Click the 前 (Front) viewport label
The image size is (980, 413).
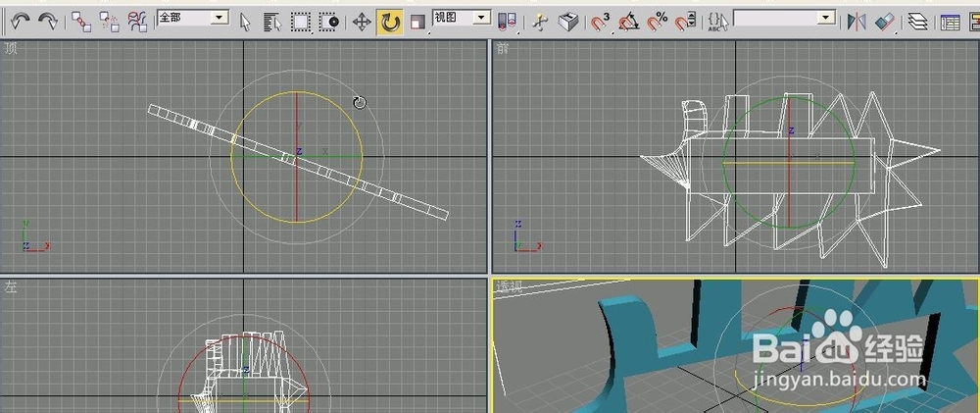tap(503, 48)
